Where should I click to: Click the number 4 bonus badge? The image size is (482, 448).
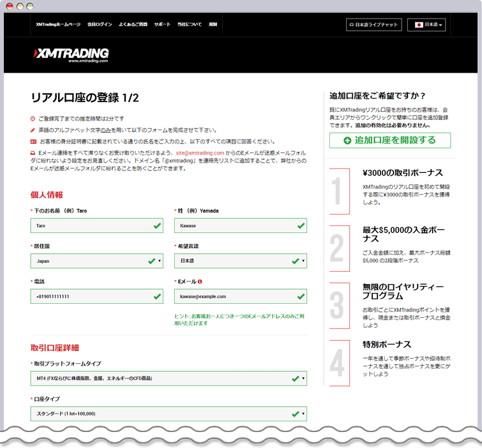[340, 363]
